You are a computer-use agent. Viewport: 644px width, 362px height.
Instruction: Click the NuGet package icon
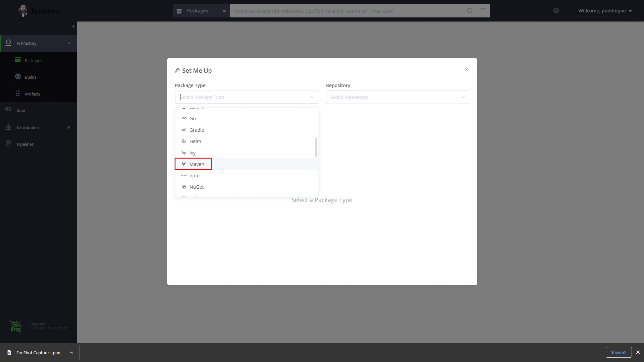pos(184,187)
